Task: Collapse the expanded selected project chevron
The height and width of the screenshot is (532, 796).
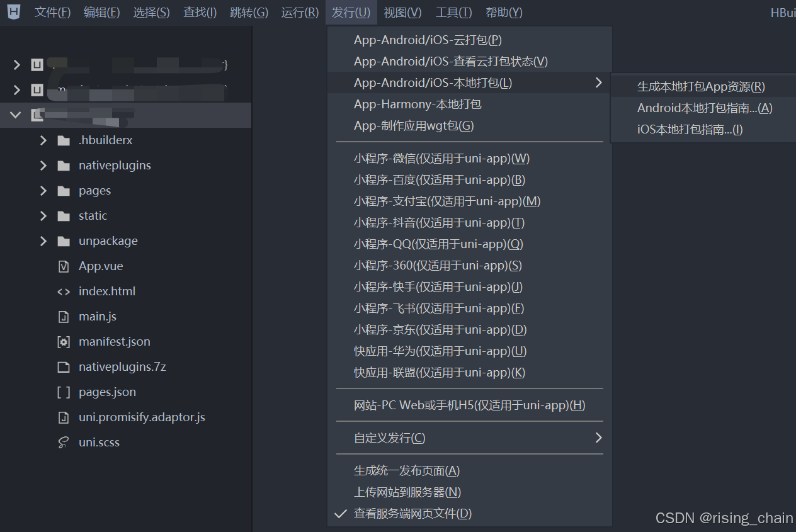Action: [15, 115]
